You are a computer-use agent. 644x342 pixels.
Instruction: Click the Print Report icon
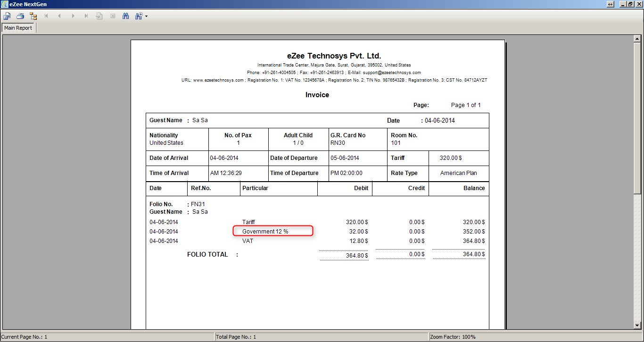tap(20, 16)
